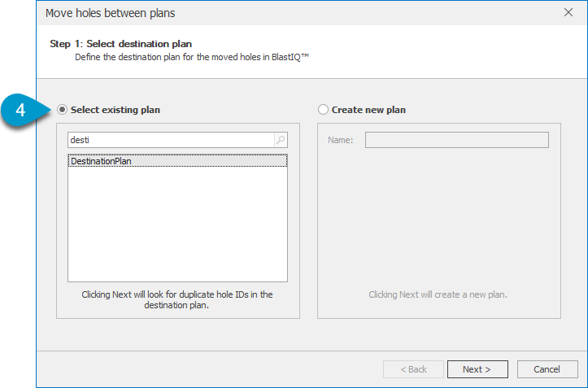Click the Cancel button
588x388 pixels.
(547, 369)
